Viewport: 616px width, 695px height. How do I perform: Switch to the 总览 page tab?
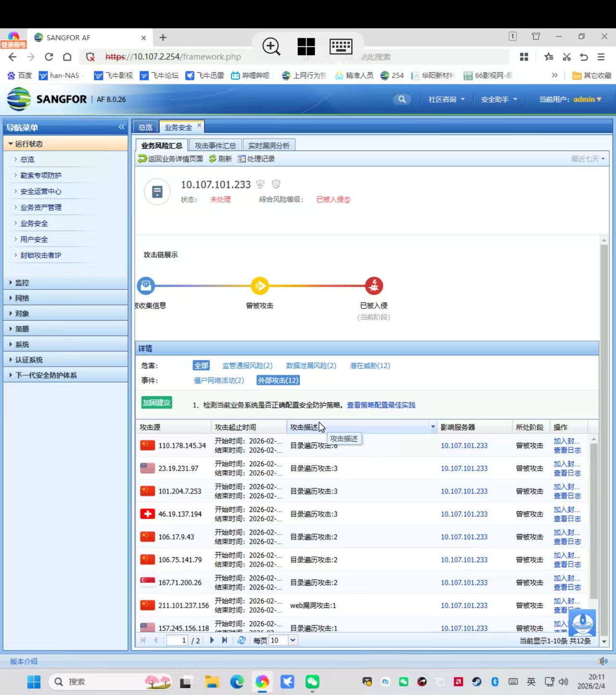145,127
